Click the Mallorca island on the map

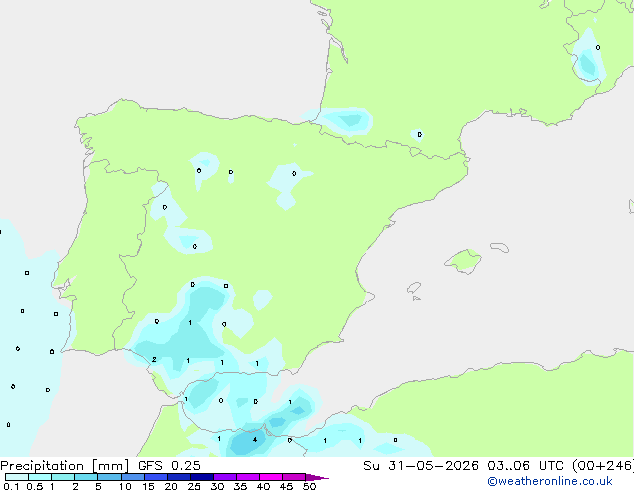click(463, 261)
